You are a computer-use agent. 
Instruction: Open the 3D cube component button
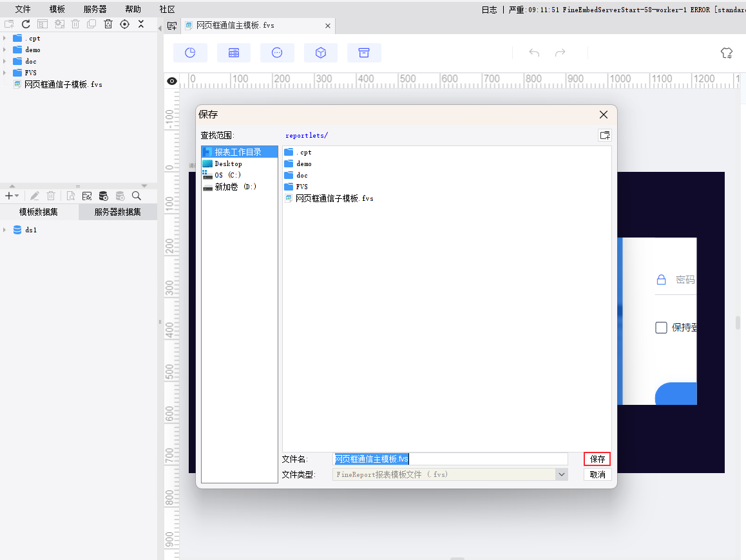pos(321,53)
